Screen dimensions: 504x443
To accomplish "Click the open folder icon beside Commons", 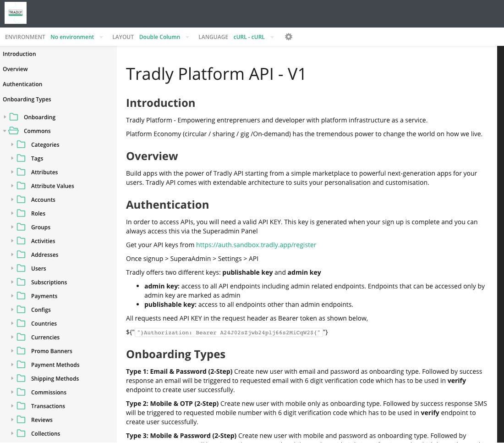I will 14,131.
